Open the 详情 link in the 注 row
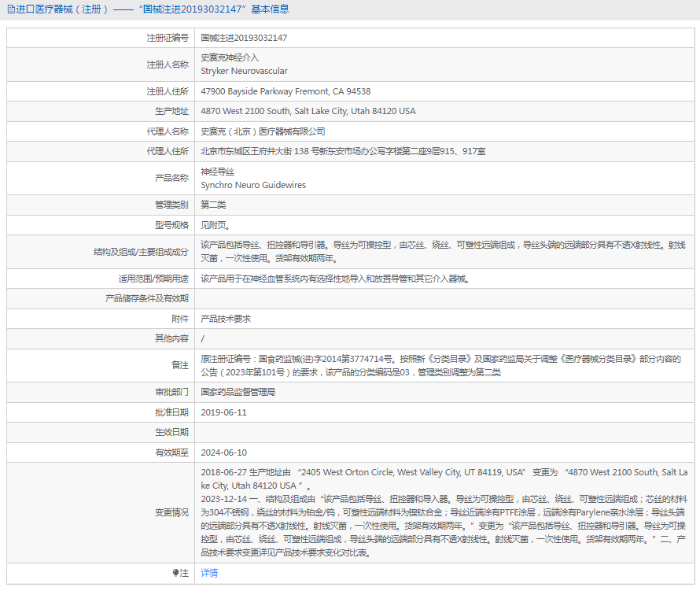Screen dimensions: 700x591 coord(209,573)
